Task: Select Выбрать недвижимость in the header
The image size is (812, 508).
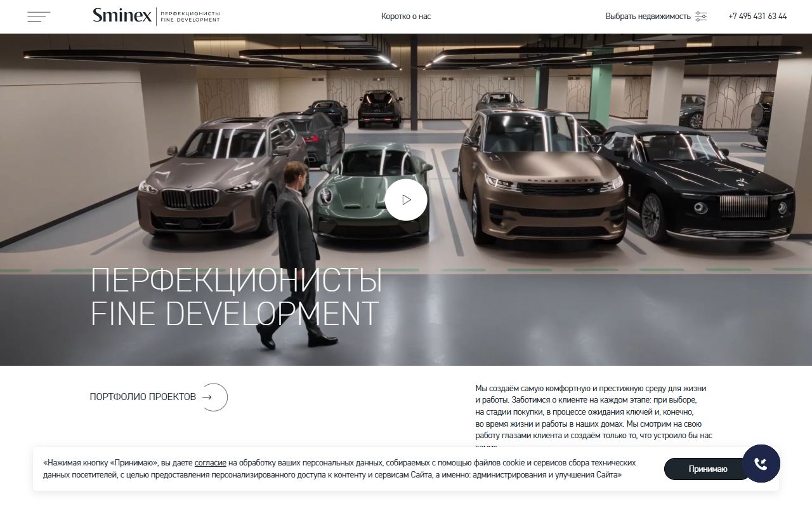Action: click(x=648, y=17)
